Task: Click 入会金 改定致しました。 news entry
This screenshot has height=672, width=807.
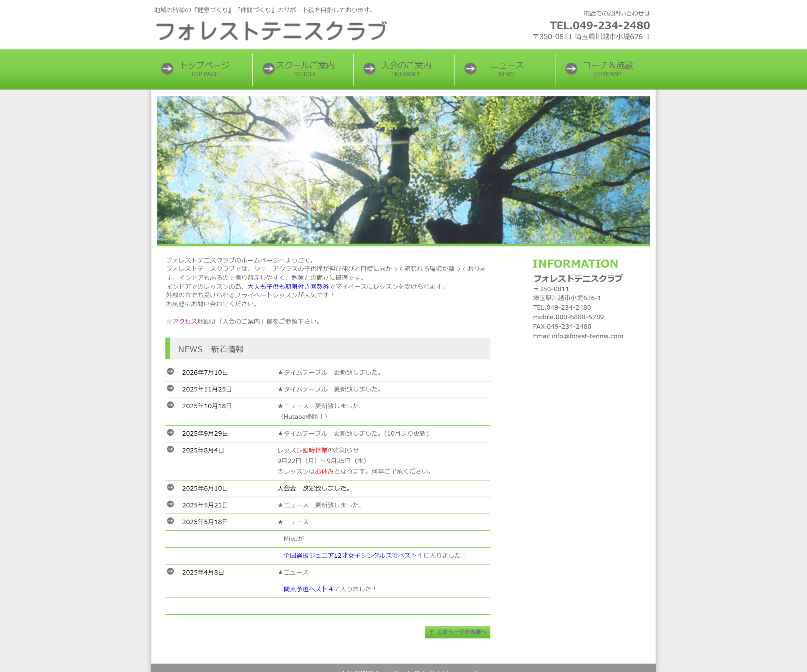Action: point(314,488)
